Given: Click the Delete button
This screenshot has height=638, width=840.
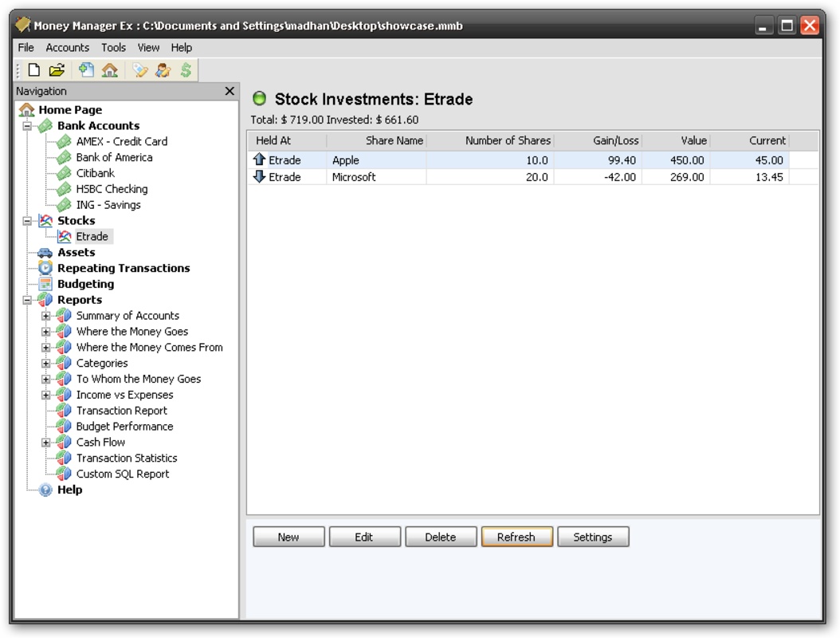Looking at the screenshot, I should pyautogui.click(x=440, y=537).
